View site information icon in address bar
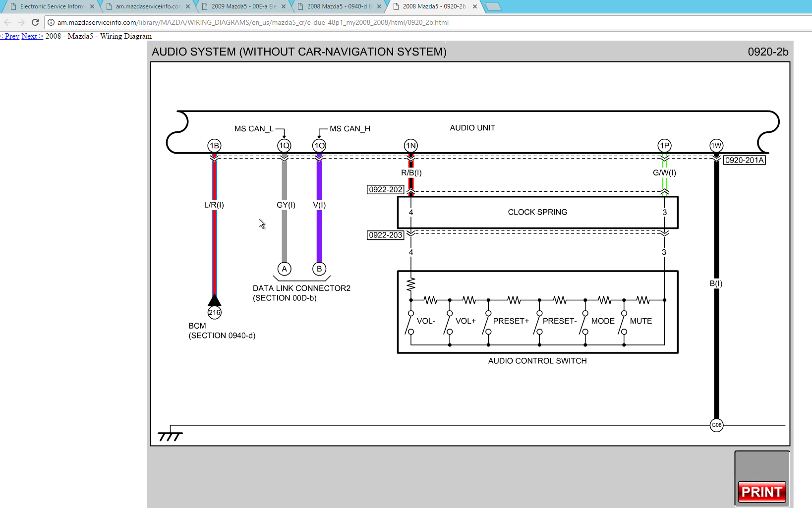 click(51, 22)
